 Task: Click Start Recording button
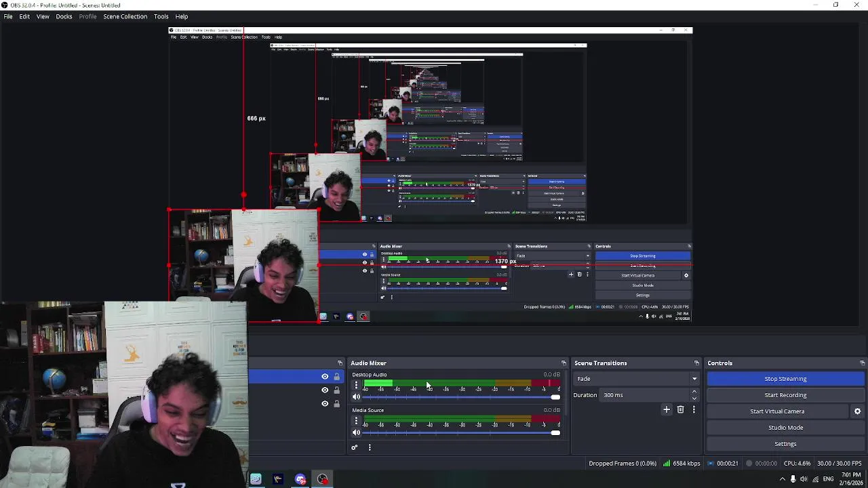pos(785,395)
